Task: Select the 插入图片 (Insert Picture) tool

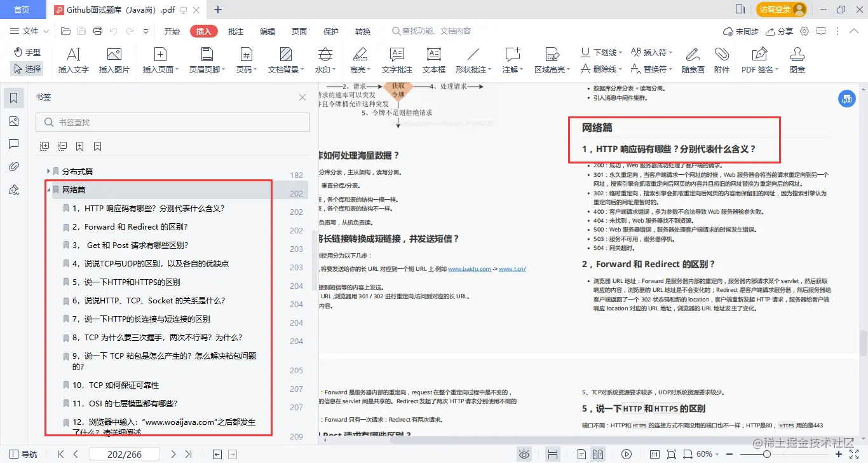Action: 114,60
